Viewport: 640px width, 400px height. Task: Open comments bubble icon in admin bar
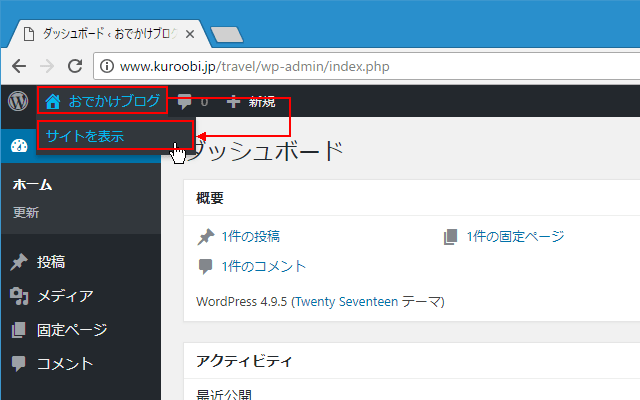[184, 101]
